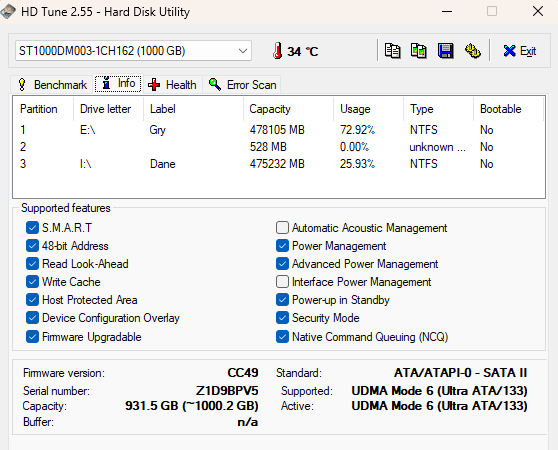Click the Usage column header
The width and height of the screenshot is (558, 450).
coord(369,109)
